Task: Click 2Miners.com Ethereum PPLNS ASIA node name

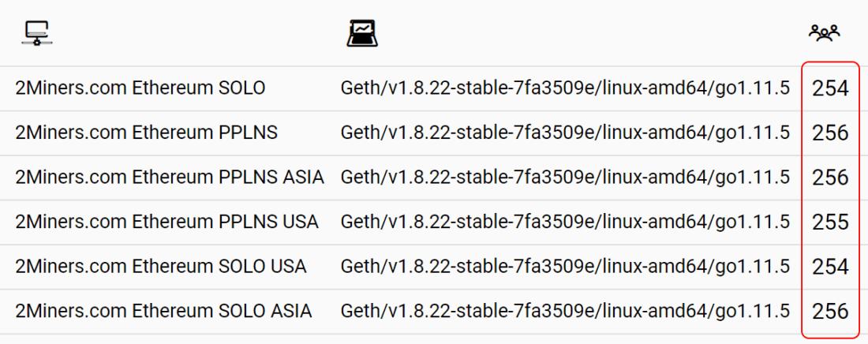Action: [170, 178]
